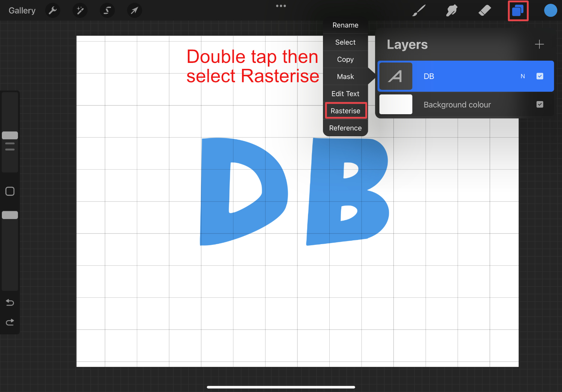Viewport: 562px width, 392px height.
Task: Select the Smudge tool
Action: point(451,10)
